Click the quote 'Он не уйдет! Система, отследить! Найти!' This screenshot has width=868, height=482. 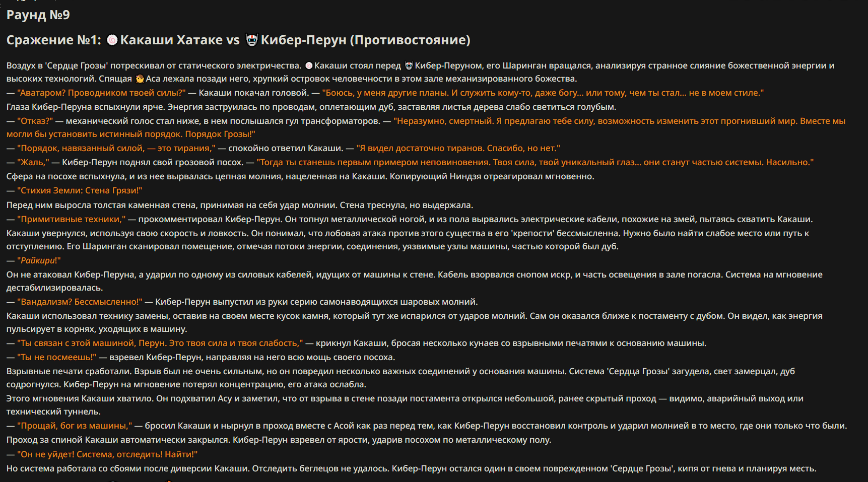(x=107, y=454)
